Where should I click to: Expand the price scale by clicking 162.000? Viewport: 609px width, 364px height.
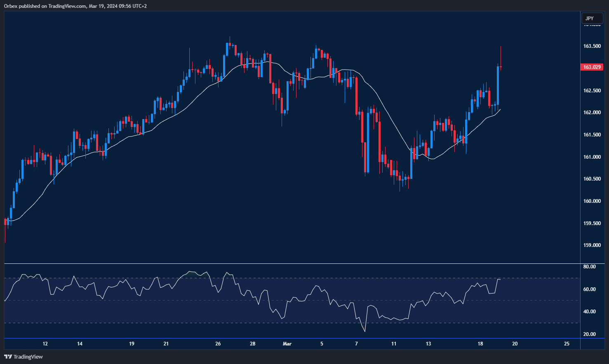pyautogui.click(x=592, y=111)
